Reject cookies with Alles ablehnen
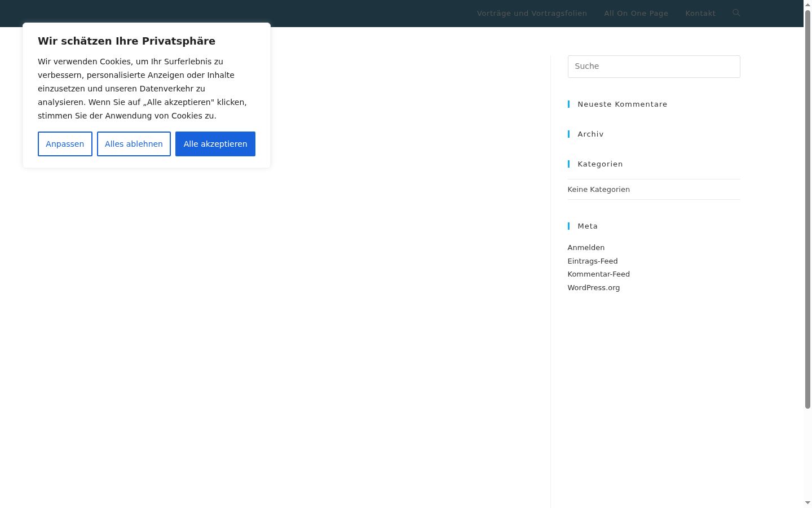The height and width of the screenshot is (508, 812). (x=134, y=144)
